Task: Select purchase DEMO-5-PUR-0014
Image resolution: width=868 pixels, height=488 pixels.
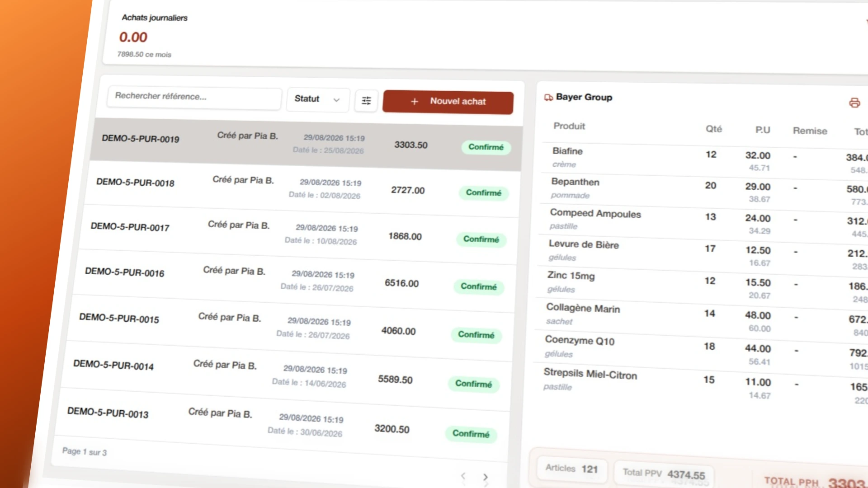Action: point(286,376)
